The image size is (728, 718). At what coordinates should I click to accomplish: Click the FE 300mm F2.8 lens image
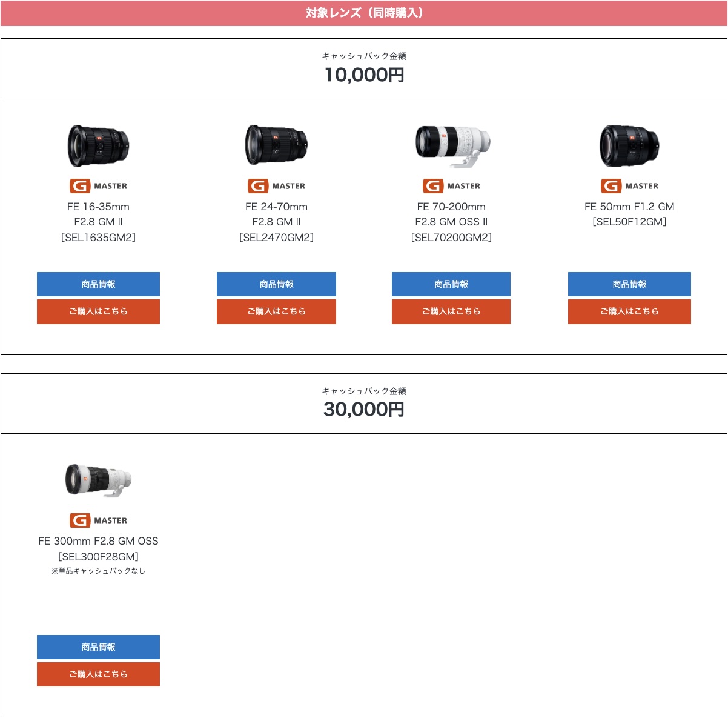point(98,480)
